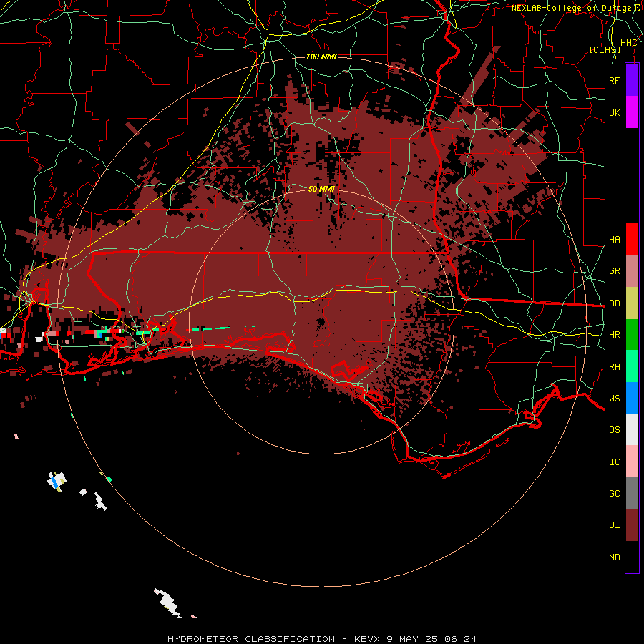Screen dimensions: 644x644
Task: Click the IC light pink legend swatch
Action: (632, 462)
